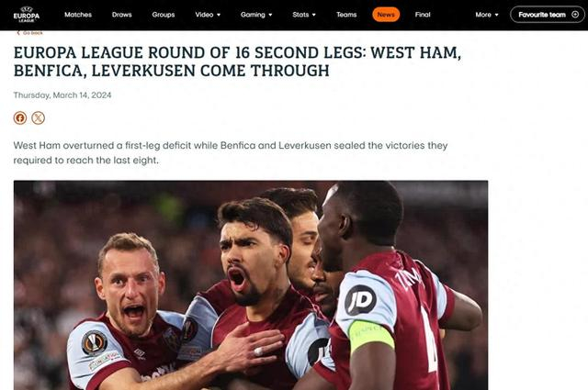Click the plus icon in Favourite team
This screenshot has width=588, height=390.
[x=575, y=15]
